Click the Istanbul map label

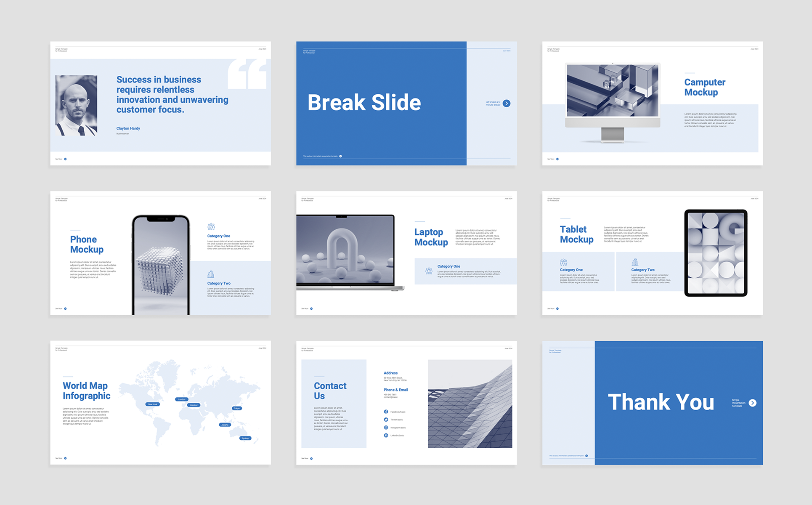tap(194, 405)
